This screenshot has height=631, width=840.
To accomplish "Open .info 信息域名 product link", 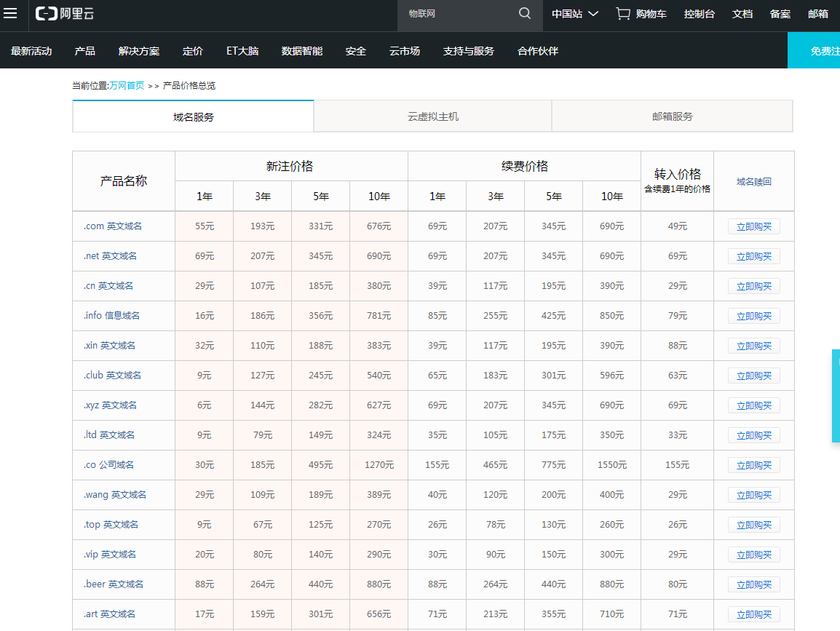I will (111, 316).
